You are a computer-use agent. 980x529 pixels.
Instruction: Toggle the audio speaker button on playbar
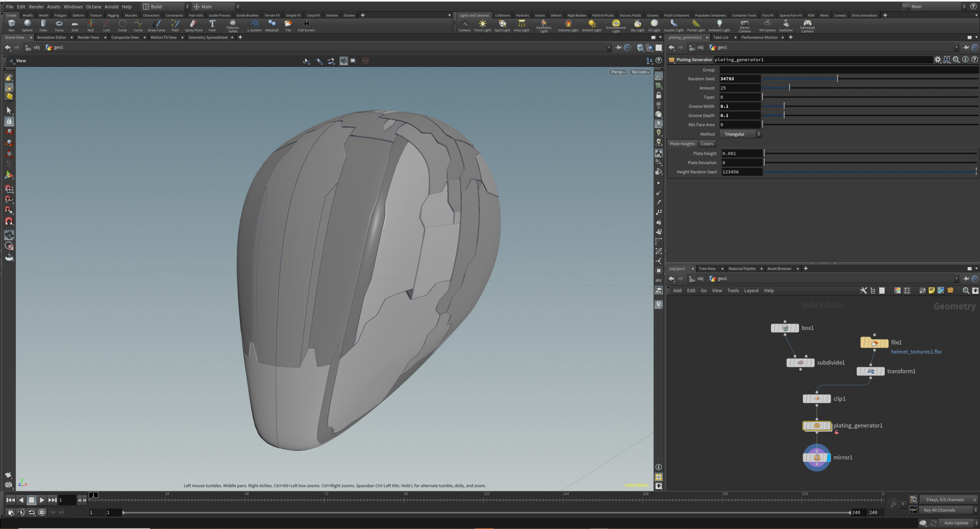tap(21, 512)
